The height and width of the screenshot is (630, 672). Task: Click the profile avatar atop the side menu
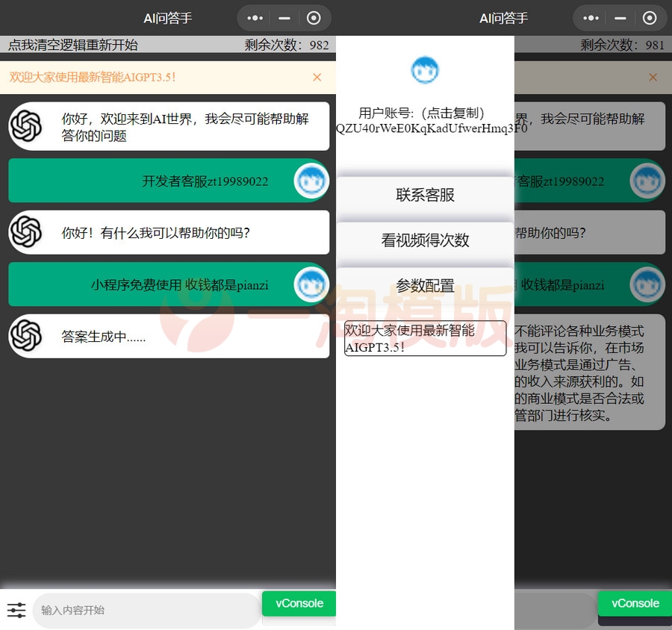pos(425,70)
